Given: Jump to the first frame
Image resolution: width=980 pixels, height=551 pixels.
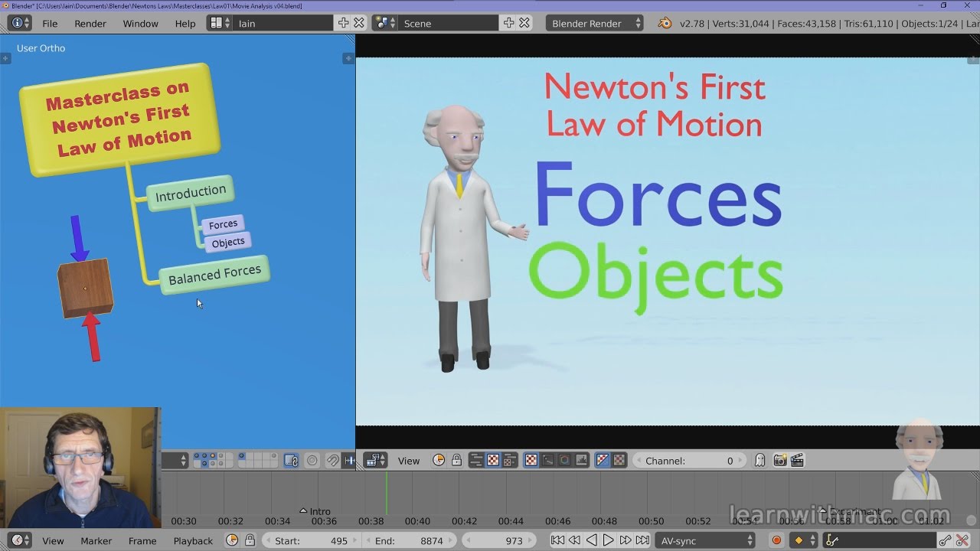Looking at the screenshot, I should (558, 541).
